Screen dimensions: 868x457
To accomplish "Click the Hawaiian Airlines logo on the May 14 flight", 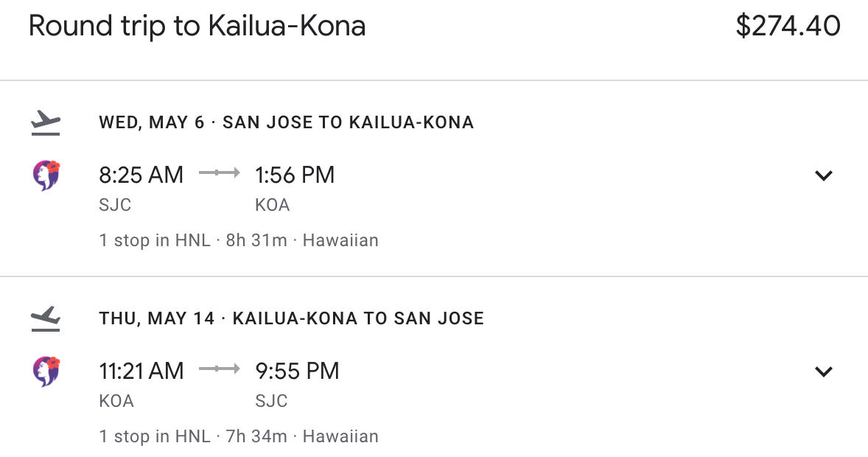I will [46, 371].
